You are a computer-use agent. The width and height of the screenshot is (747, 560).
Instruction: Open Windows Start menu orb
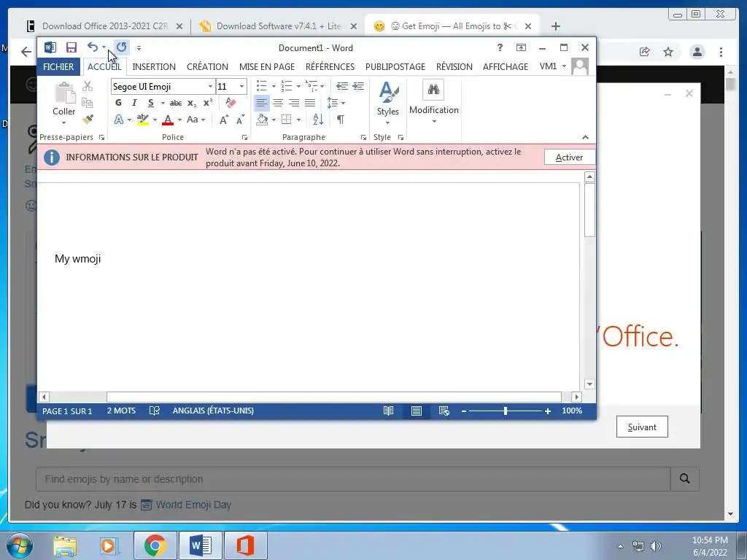pyautogui.click(x=20, y=545)
